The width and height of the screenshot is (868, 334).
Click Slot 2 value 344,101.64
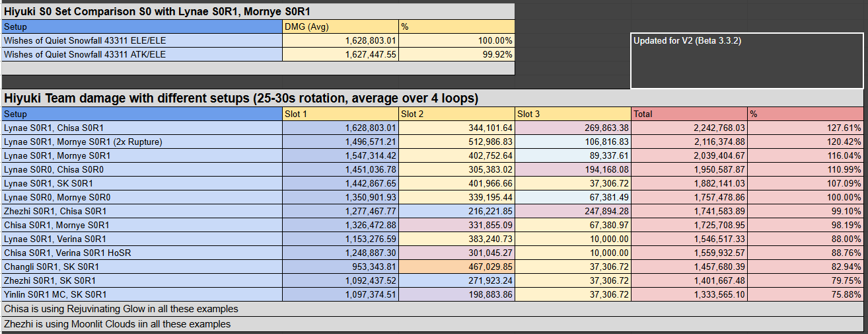coord(456,128)
